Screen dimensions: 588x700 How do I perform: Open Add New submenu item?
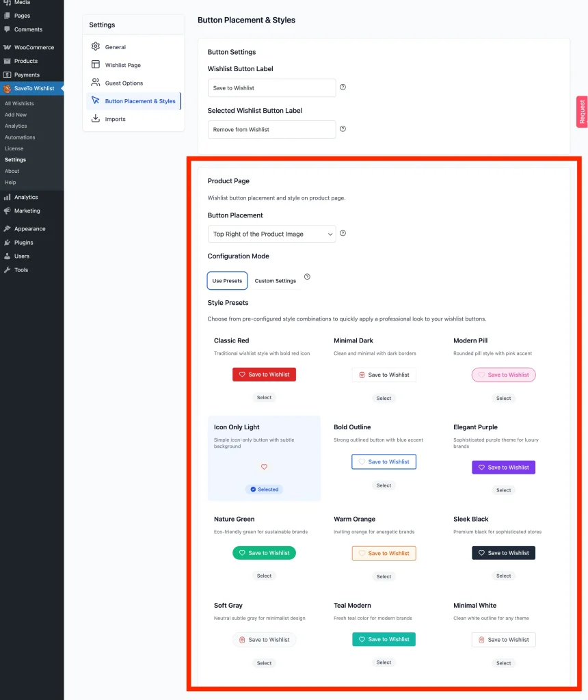pyautogui.click(x=16, y=115)
